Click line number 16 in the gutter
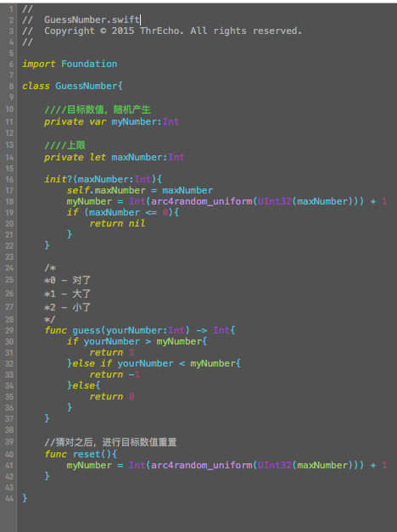Image resolution: width=397 pixels, height=532 pixels. (x=9, y=180)
